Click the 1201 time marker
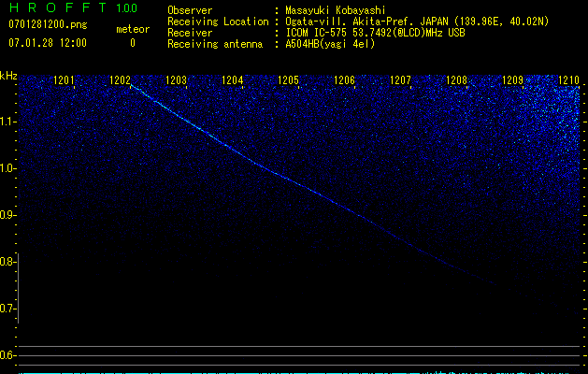Image resolution: width=588 pixels, height=374 pixels. 64,79
